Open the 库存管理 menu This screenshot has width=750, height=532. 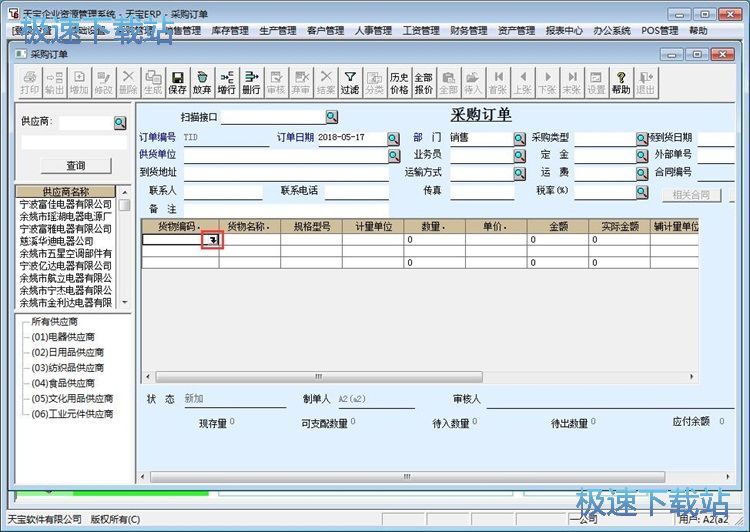(230, 31)
